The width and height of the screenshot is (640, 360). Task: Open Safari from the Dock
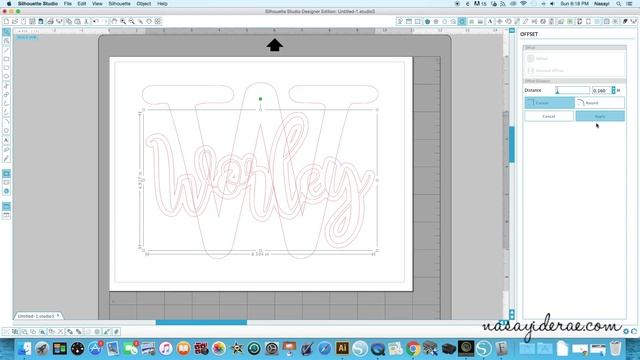(324, 349)
